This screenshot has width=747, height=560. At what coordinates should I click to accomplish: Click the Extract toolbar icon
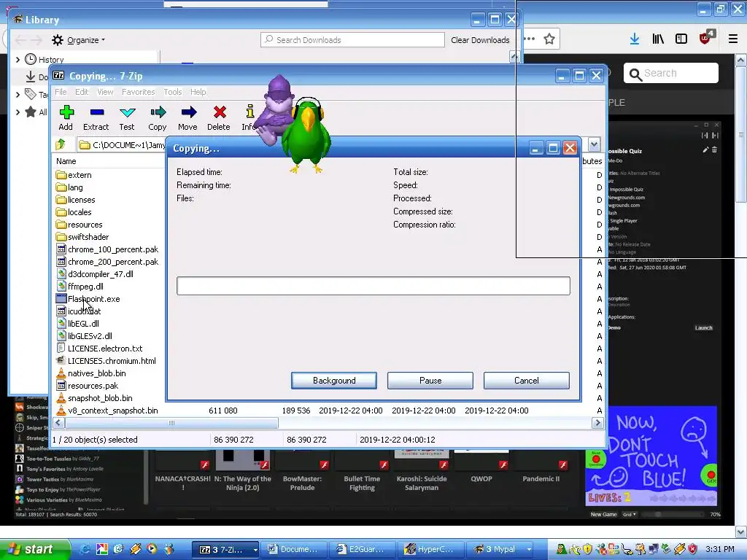(96, 117)
